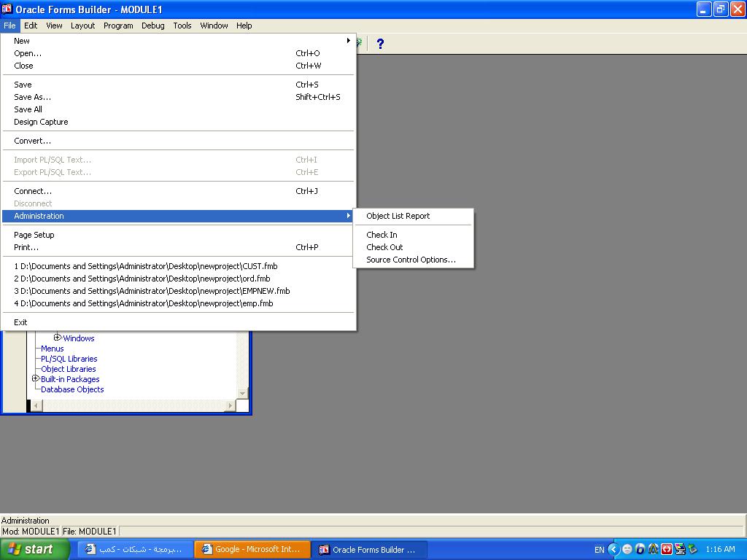Image resolution: width=747 pixels, height=560 pixels.
Task: Show hidden system tray icons arrow
Action: pyautogui.click(x=614, y=550)
